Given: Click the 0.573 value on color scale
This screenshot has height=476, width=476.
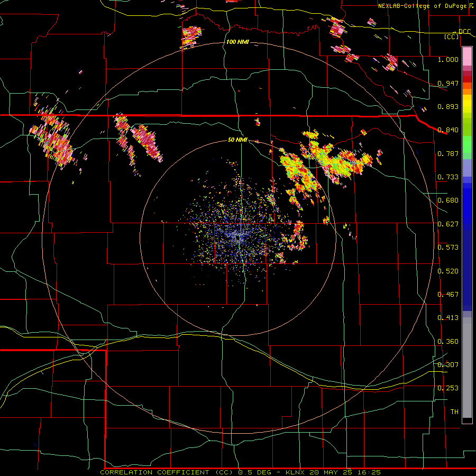Looking at the screenshot, I should click(x=448, y=248).
